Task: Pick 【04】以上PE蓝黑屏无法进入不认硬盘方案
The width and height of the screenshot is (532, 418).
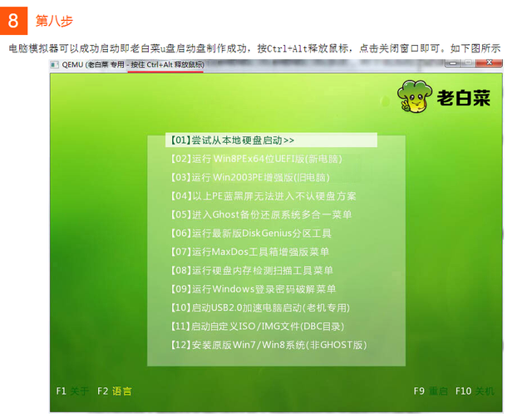Action: click(263, 196)
